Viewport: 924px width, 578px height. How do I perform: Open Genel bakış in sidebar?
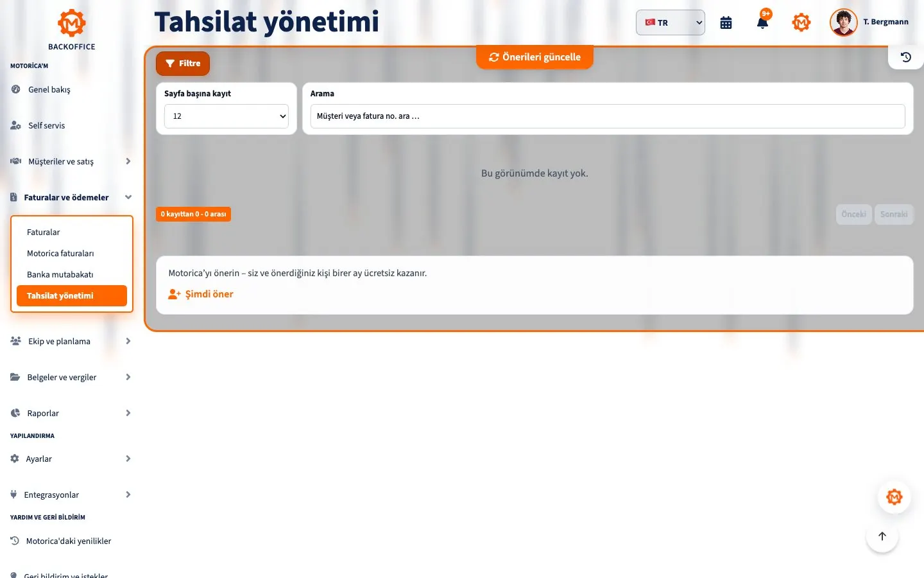49,89
